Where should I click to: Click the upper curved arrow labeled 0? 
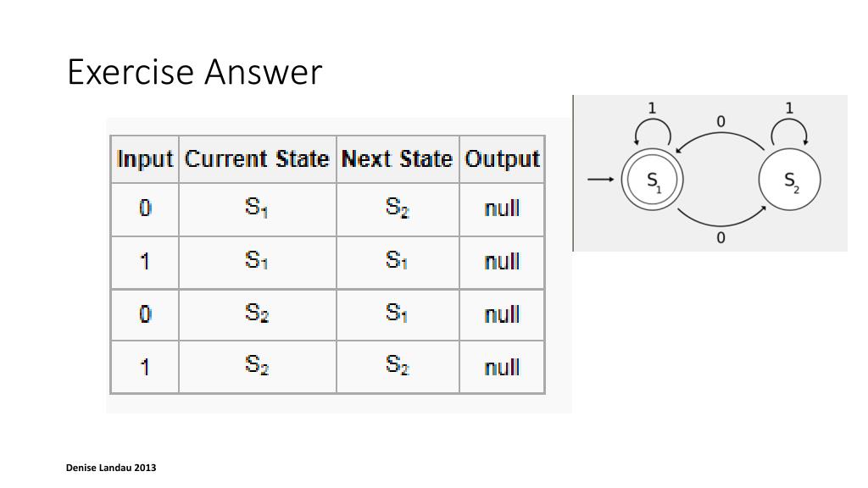(x=721, y=141)
